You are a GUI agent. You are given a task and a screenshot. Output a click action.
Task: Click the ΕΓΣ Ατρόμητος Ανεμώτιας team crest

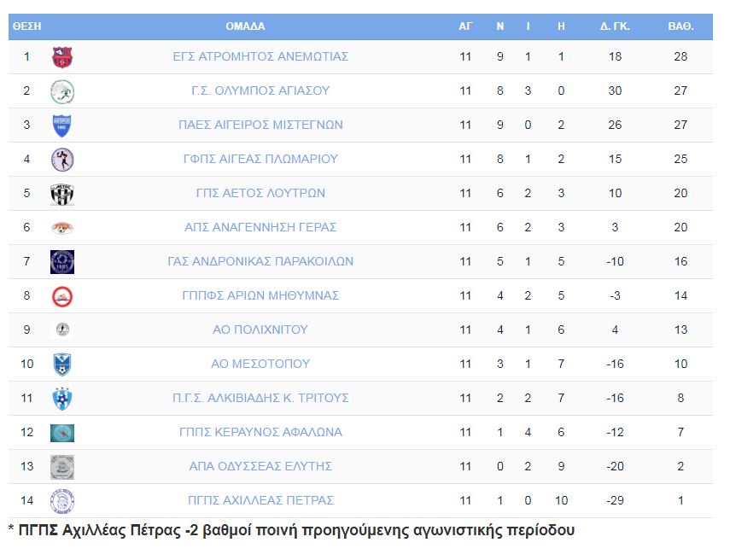(62, 57)
